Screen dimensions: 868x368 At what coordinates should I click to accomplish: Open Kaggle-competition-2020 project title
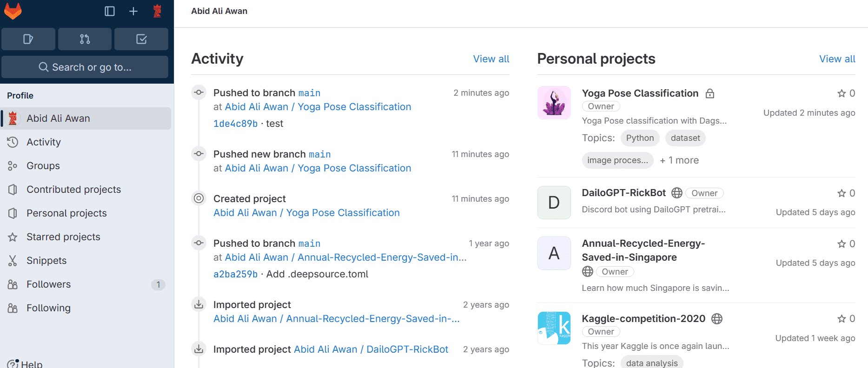pos(643,319)
